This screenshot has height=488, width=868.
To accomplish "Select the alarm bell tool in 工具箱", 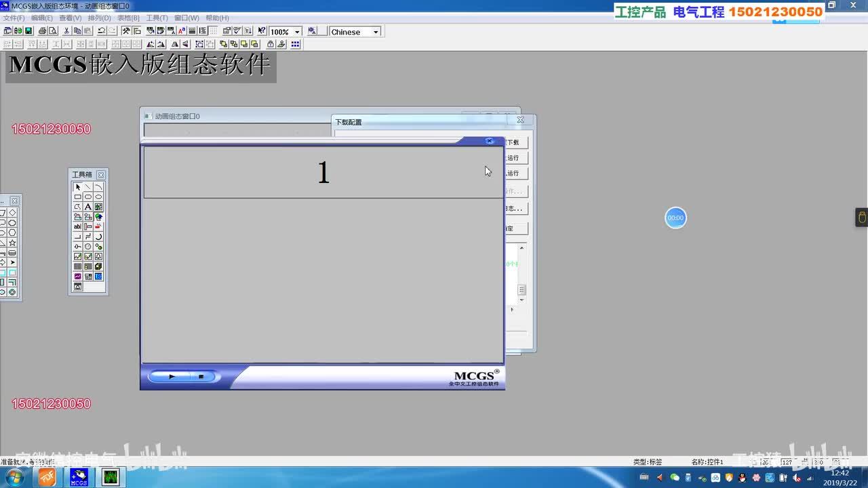I will [x=98, y=257].
